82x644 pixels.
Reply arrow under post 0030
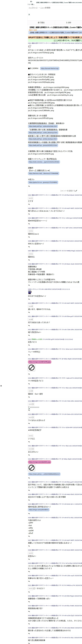(x=29, y=582)
